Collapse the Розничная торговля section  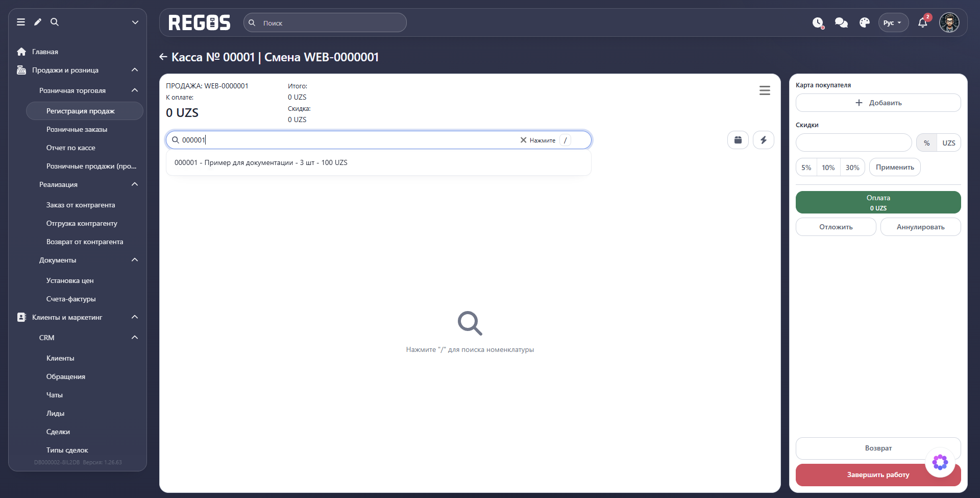[135, 90]
